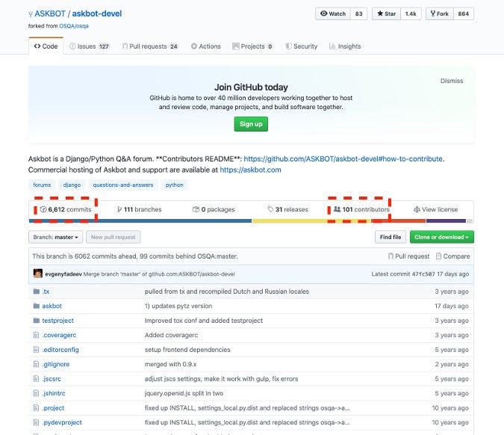The image size is (504, 435).
Task: Open the 1.4k stargazers count
Action: 411,14
